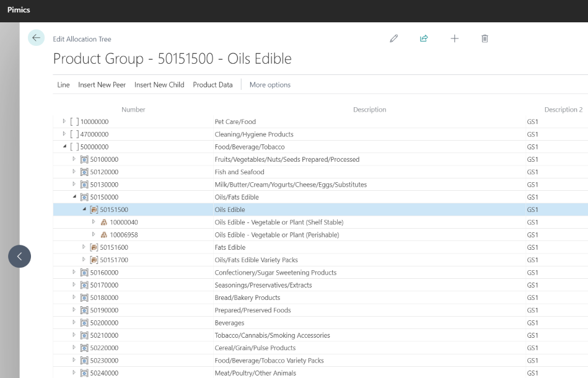
Task: Click the icon beside 50151500
Action: (x=94, y=209)
